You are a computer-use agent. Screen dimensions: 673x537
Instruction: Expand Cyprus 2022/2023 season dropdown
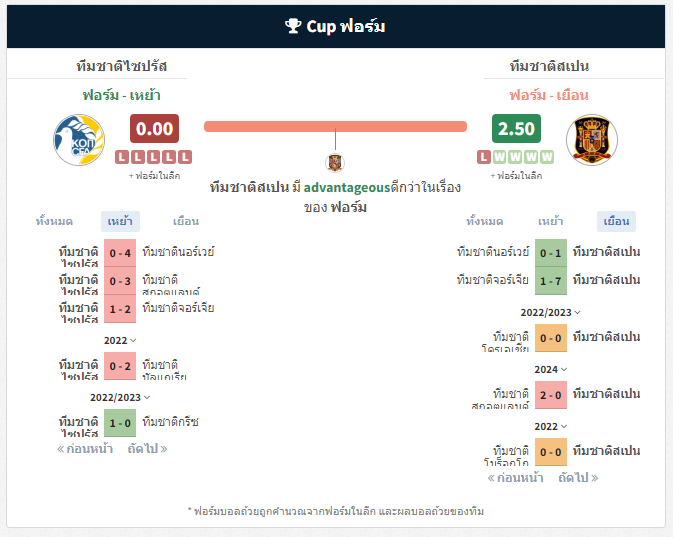[x=120, y=397]
